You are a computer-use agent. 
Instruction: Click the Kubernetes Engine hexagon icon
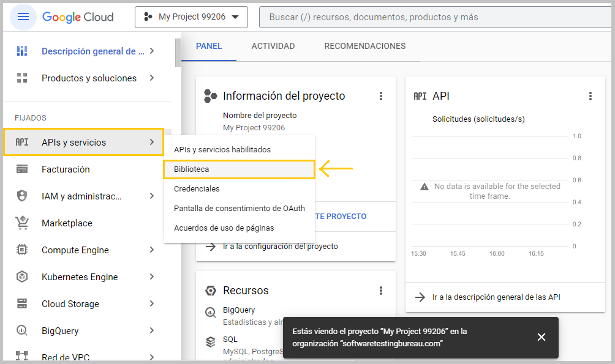22,277
